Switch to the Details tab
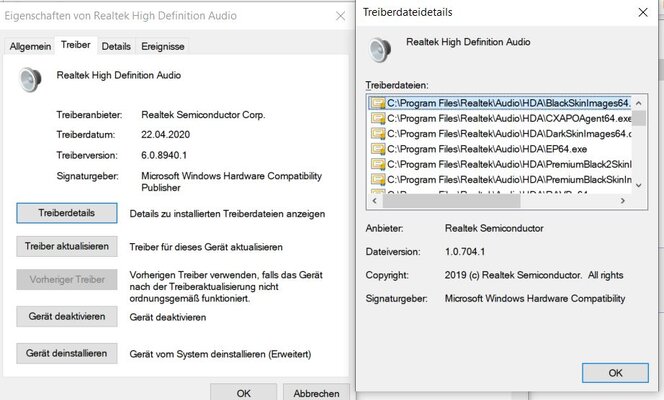Image resolution: width=664 pixels, height=400 pixels. pyautogui.click(x=116, y=47)
